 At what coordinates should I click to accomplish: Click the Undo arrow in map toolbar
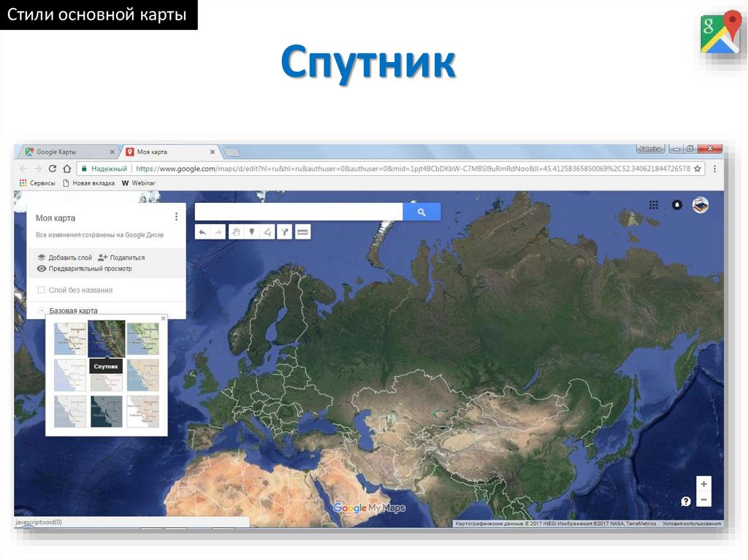(x=203, y=232)
